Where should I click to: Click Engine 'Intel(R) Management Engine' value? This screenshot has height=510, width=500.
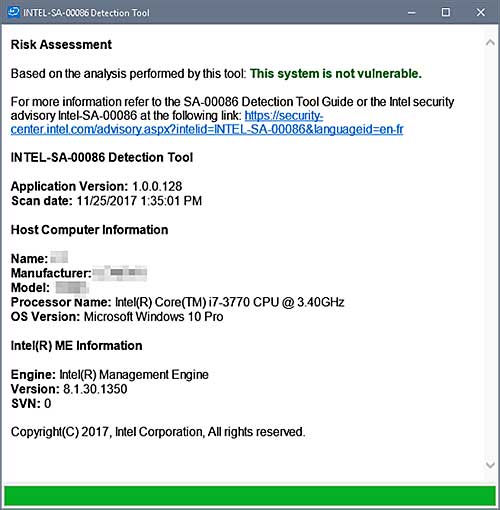134,375
